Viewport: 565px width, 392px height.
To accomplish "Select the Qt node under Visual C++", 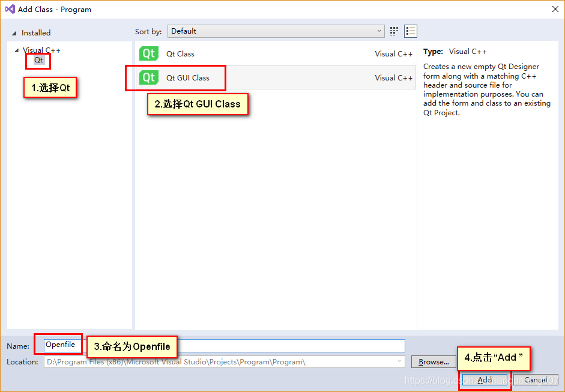I will 38,60.
